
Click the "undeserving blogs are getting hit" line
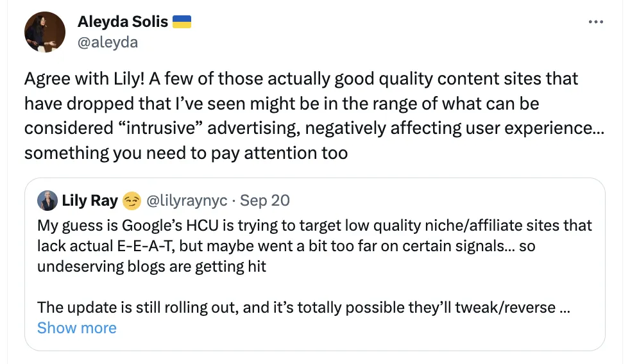click(x=151, y=267)
